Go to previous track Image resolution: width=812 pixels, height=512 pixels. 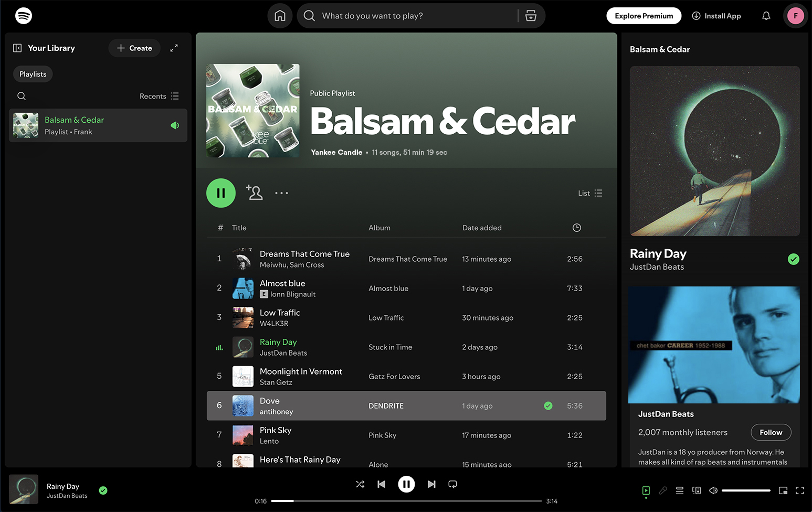[x=382, y=484]
